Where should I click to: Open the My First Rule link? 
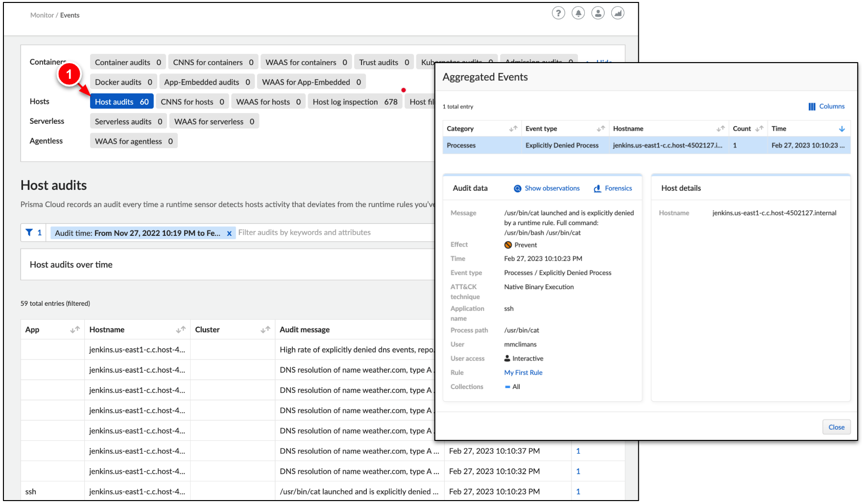tap(523, 372)
